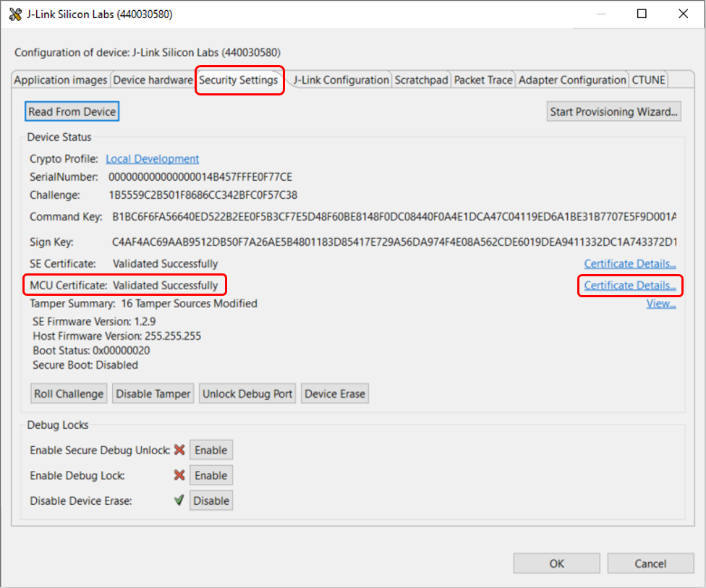Click the Read From Device button
706x588 pixels.
pos(72,111)
